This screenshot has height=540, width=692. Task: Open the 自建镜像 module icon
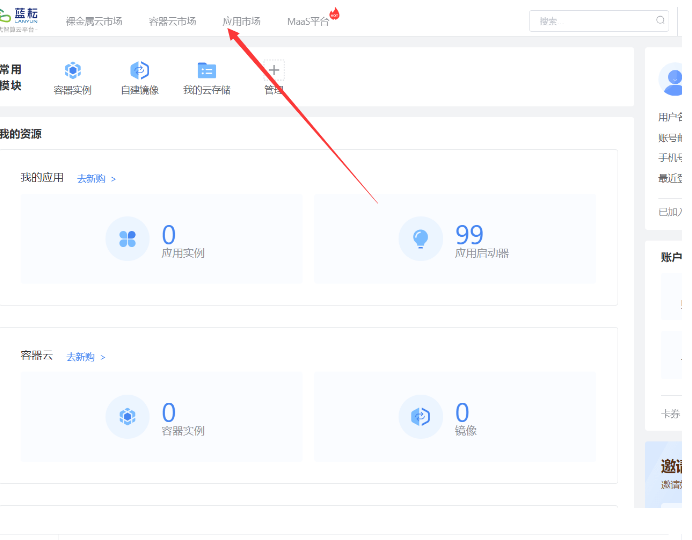click(x=139, y=71)
